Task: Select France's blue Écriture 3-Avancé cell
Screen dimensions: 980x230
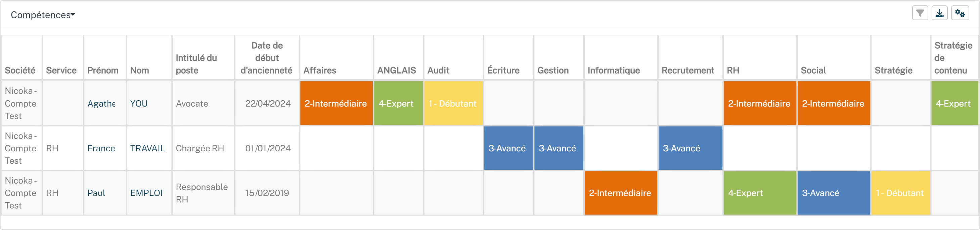Action: click(x=508, y=148)
